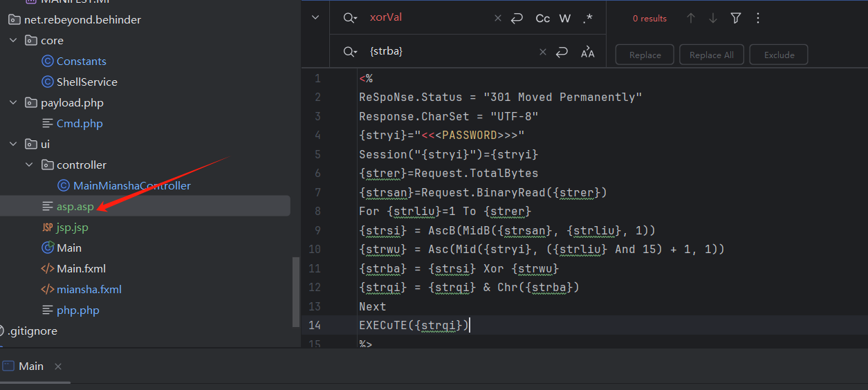
Task: Click line number 8 in gutter
Action: (317, 211)
